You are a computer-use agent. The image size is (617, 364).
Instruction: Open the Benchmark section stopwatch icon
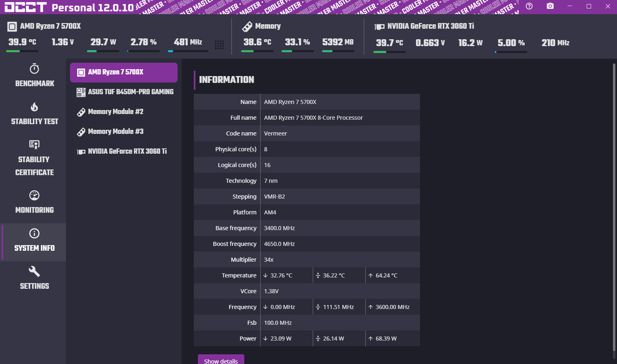pos(34,69)
